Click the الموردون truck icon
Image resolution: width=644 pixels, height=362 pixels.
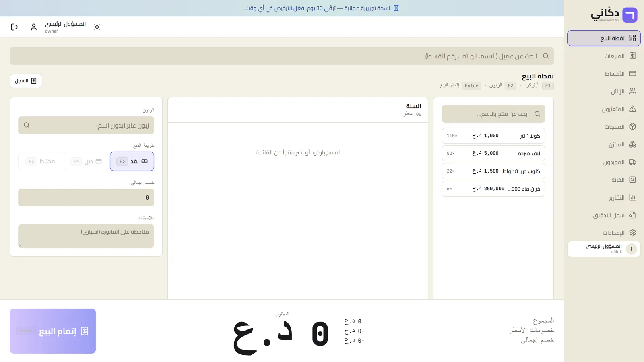(x=633, y=162)
